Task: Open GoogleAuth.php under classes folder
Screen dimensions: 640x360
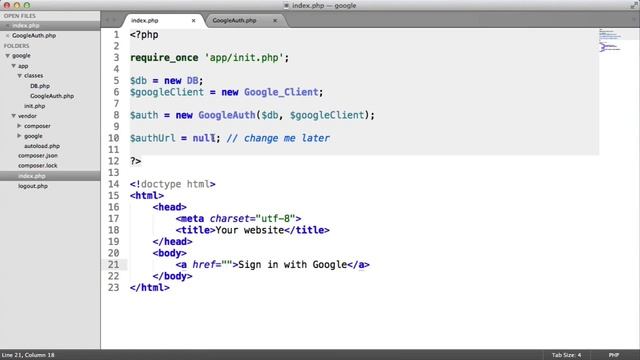Action: coord(52,96)
